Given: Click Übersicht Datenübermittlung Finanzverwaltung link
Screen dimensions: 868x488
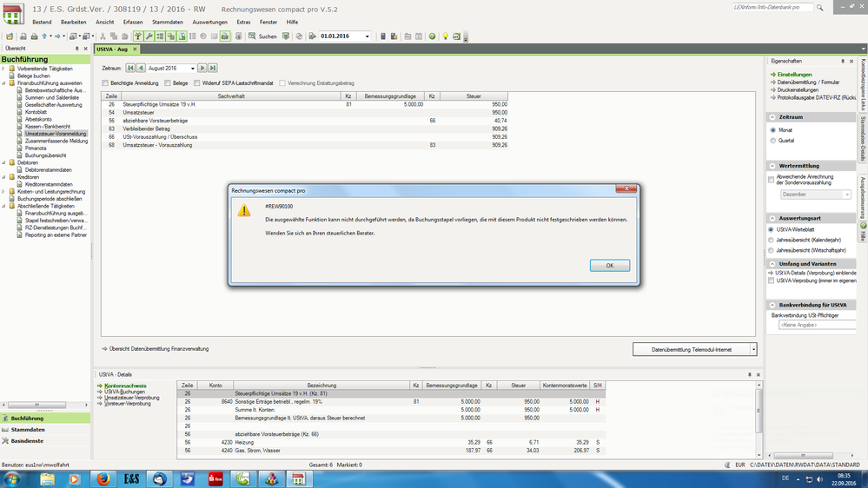Looking at the screenshot, I should pos(158,348).
